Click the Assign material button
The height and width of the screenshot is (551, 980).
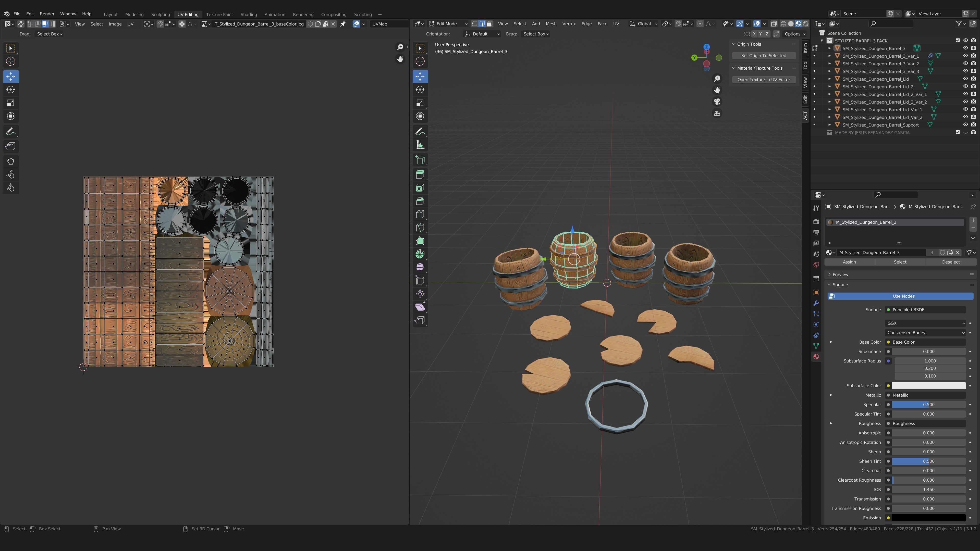click(x=849, y=262)
